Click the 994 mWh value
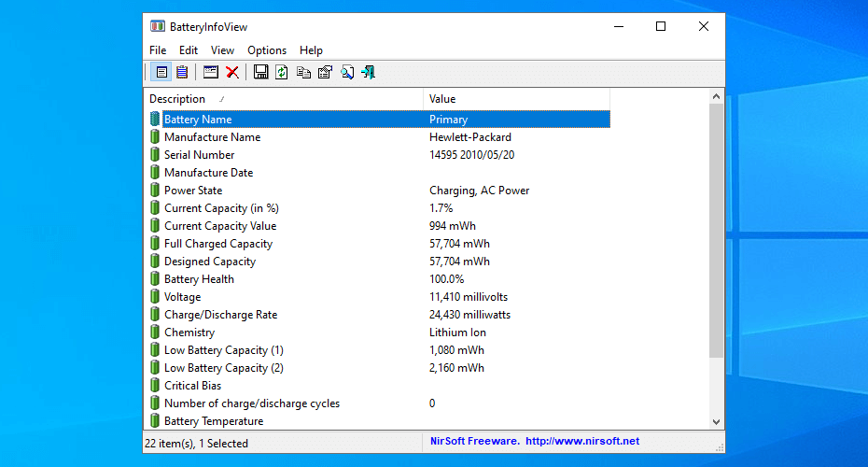 (453, 225)
